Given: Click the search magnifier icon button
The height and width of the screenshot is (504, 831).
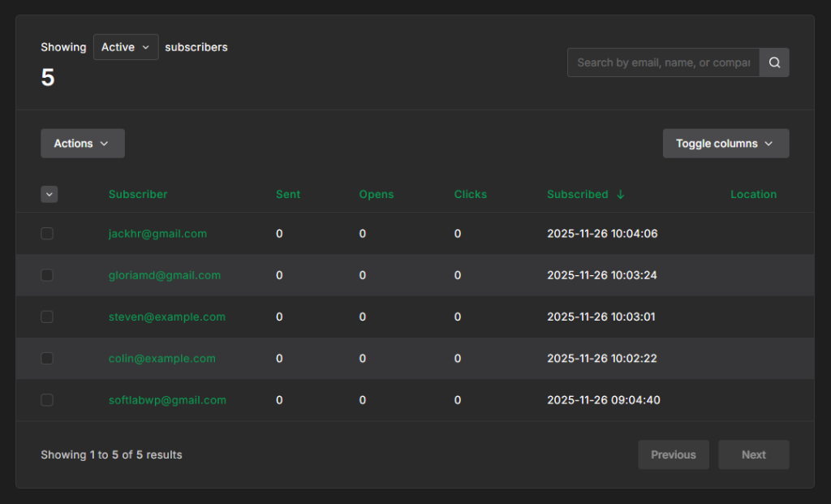Looking at the screenshot, I should tap(774, 62).
